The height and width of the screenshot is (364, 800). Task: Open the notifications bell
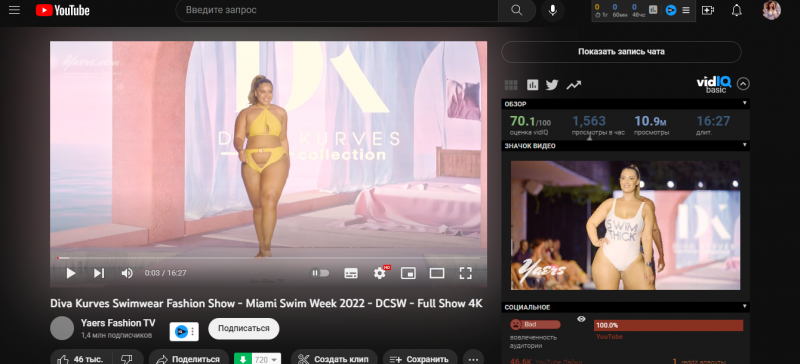tap(736, 10)
